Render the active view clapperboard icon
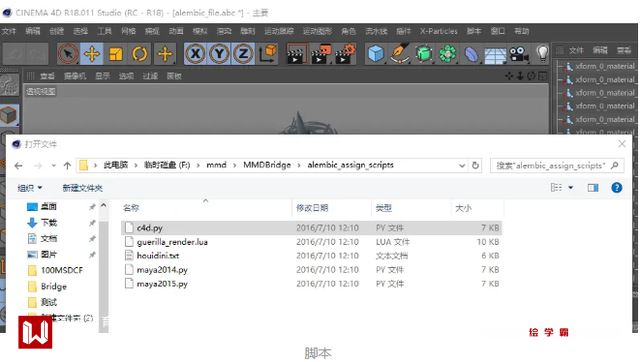 coord(296,54)
